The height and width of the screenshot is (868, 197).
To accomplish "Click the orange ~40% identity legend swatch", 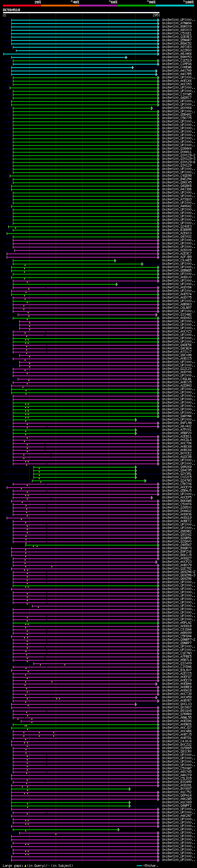I will point(60,6).
